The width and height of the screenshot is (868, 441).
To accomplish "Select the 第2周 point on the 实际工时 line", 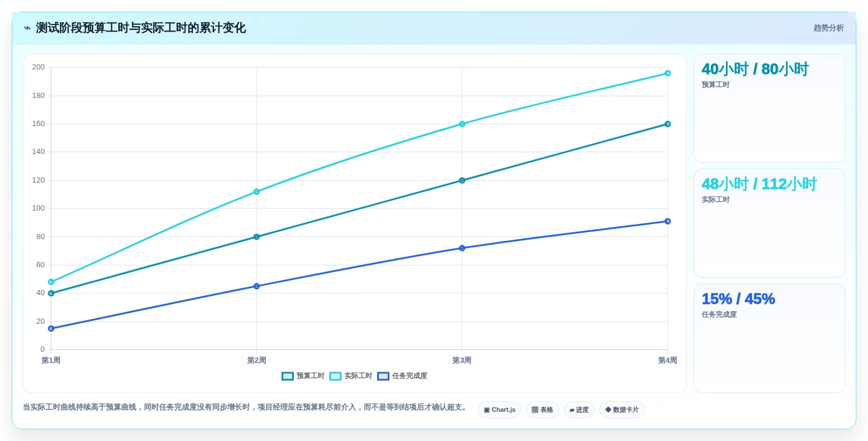I will [256, 192].
